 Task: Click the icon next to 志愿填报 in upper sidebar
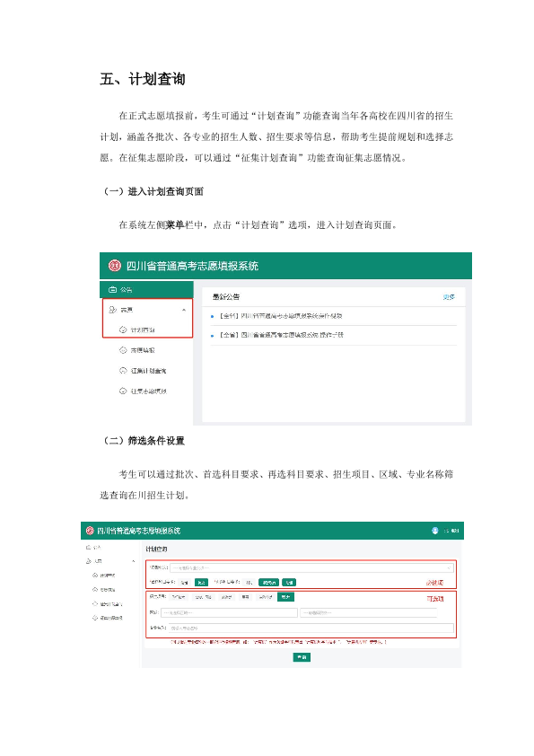(x=123, y=350)
